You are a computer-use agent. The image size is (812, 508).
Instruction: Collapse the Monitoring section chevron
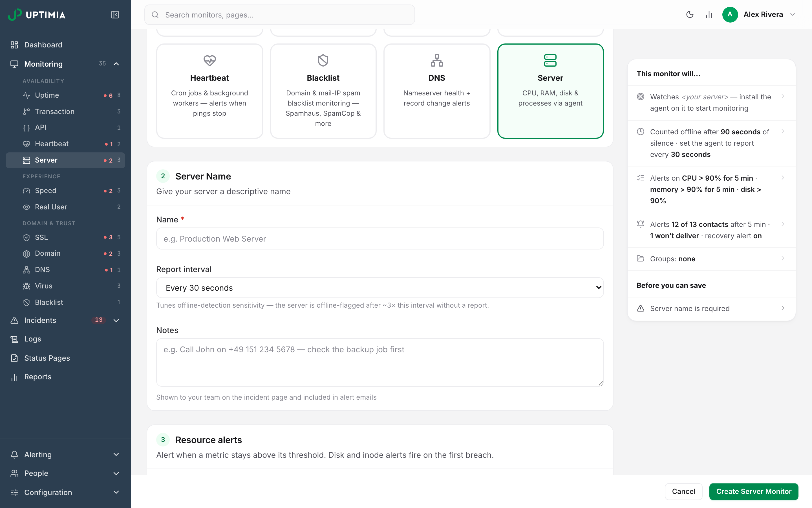pyautogui.click(x=116, y=64)
